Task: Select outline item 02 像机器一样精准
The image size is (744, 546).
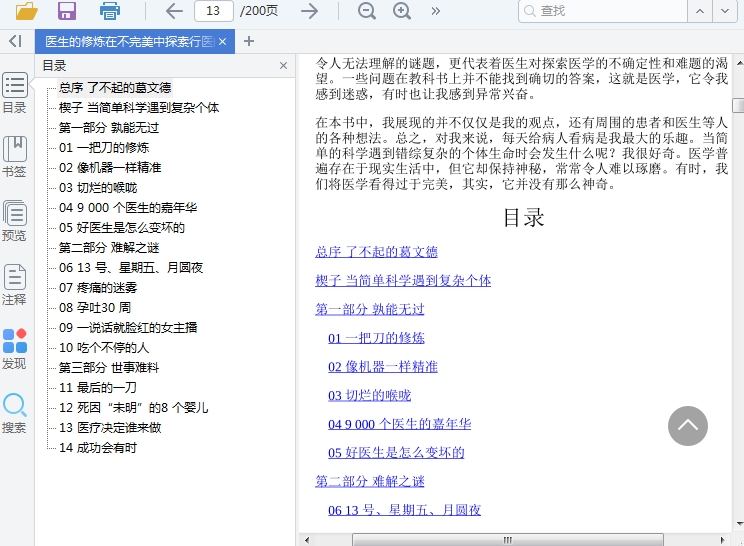Action: [110, 167]
